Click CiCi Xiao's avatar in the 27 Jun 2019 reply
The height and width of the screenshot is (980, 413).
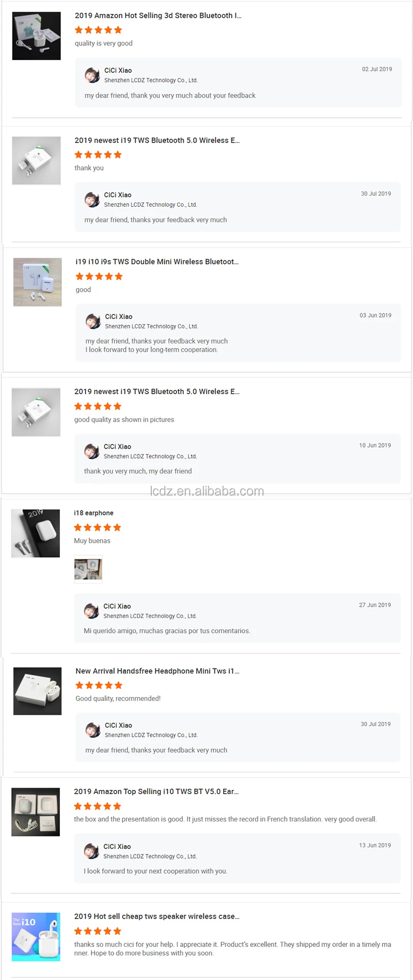click(91, 611)
